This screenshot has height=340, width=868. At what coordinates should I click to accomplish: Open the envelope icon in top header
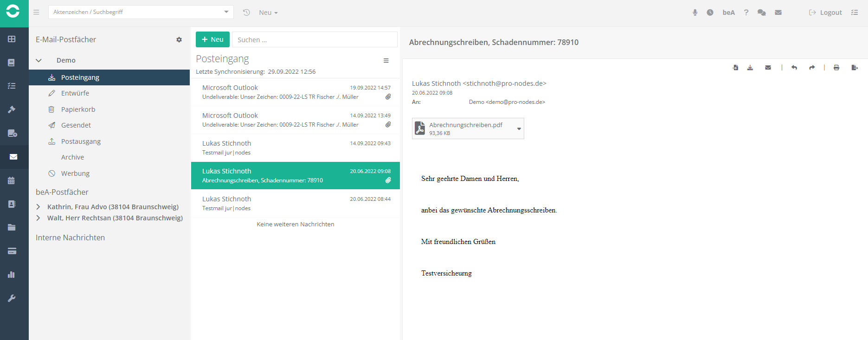(x=778, y=13)
